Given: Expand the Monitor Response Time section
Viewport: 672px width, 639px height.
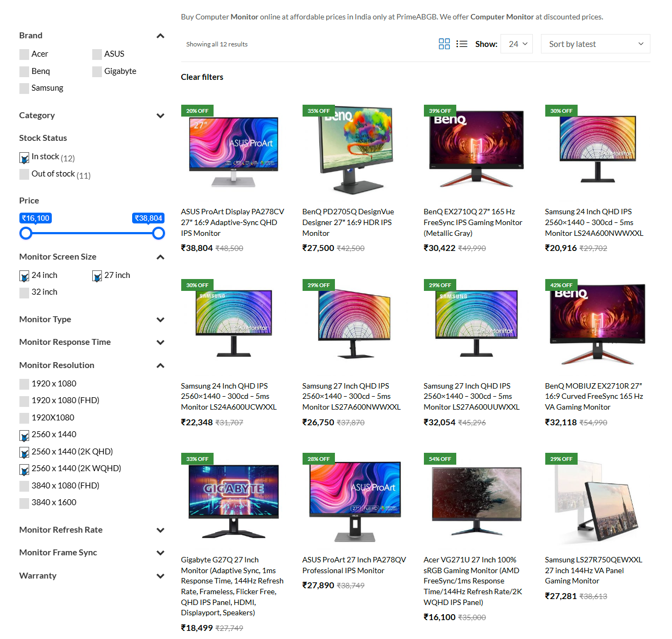Looking at the screenshot, I should [x=160, y=342].
